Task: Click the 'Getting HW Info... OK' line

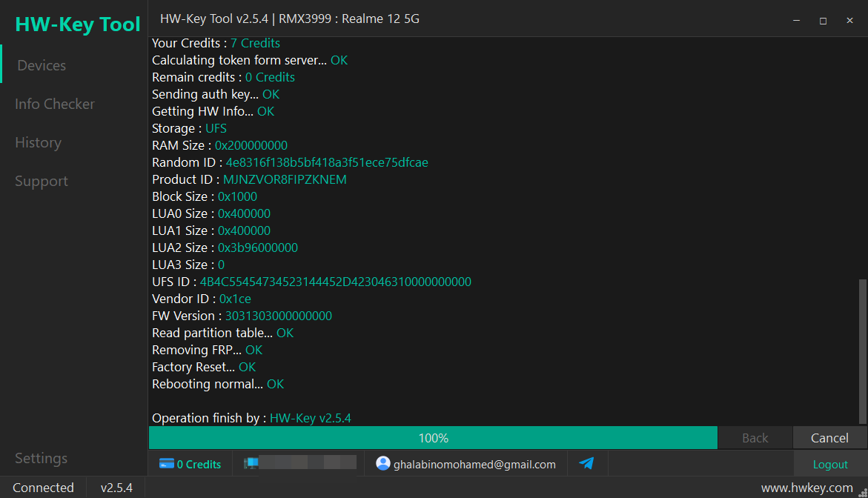Action: point(213,111)
